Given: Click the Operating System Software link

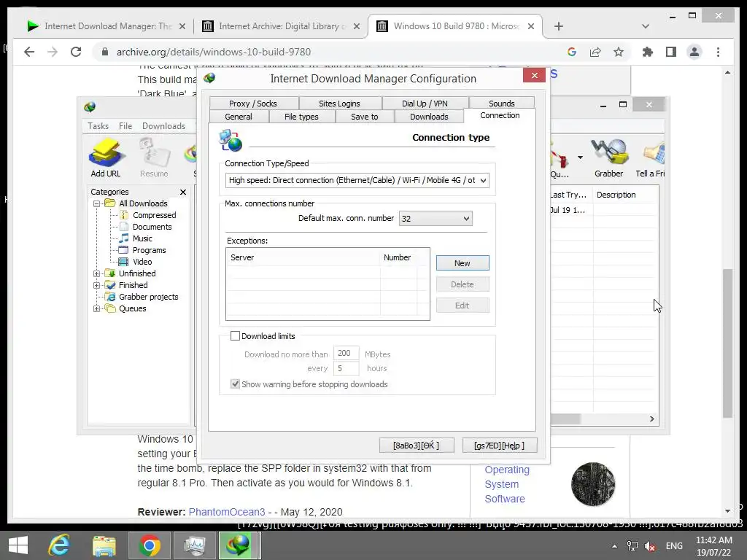Looking at the screenshot, I should [507, 484].
